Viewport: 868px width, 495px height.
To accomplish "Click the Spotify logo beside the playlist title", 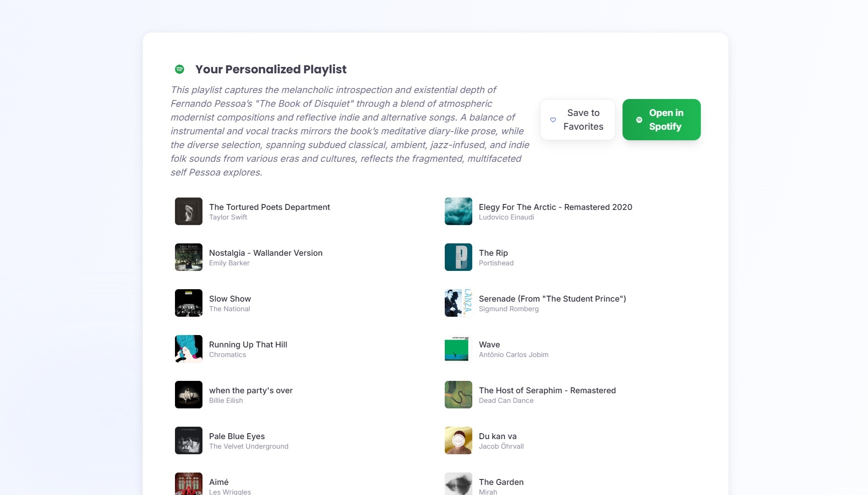I will pos(180,69).
